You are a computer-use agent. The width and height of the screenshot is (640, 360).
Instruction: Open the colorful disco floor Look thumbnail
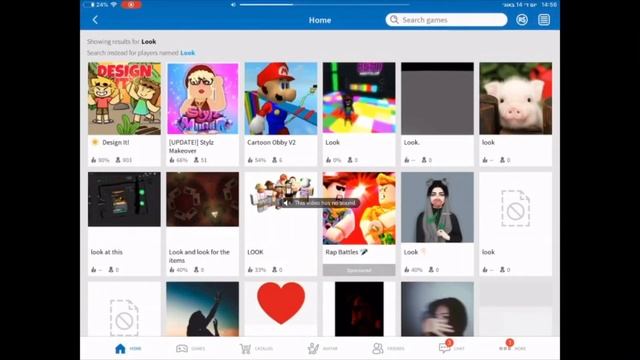point(359,98)
